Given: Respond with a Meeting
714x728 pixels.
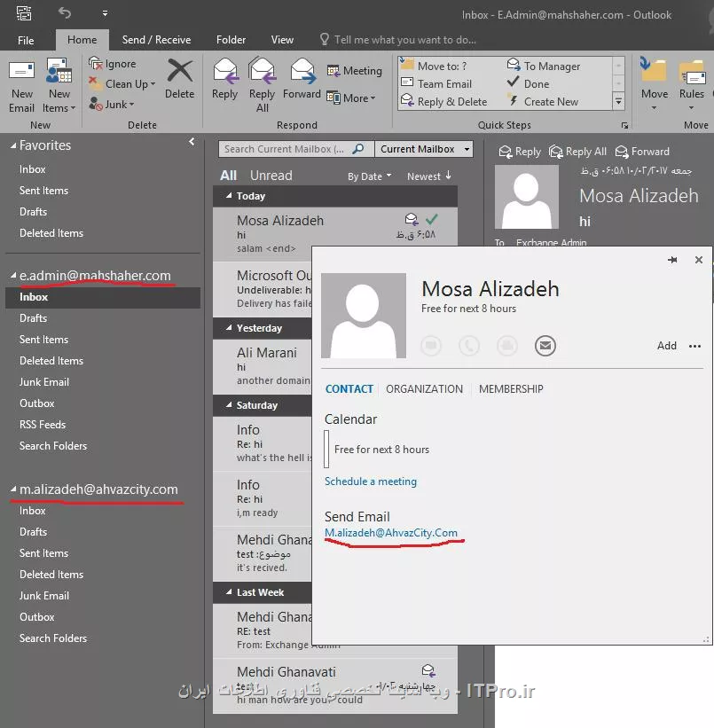Looking at the screenshot, I should (354, 71).
